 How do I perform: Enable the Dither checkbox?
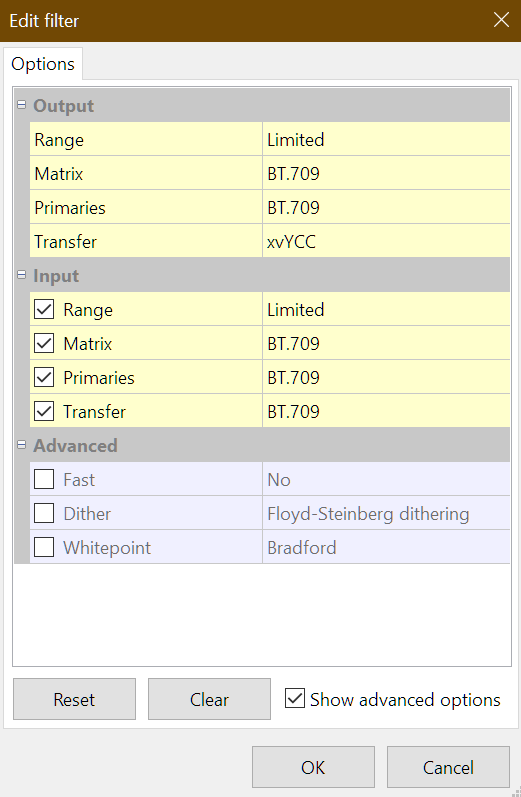44,513
